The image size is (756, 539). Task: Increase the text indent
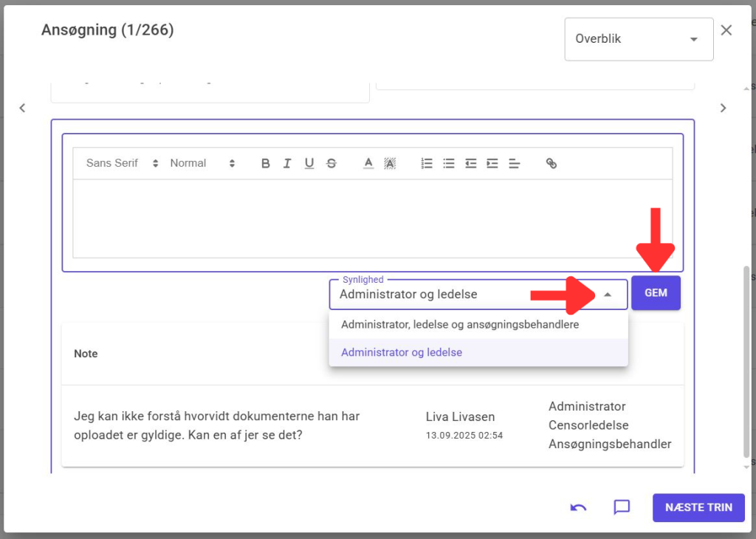[492, 163]
